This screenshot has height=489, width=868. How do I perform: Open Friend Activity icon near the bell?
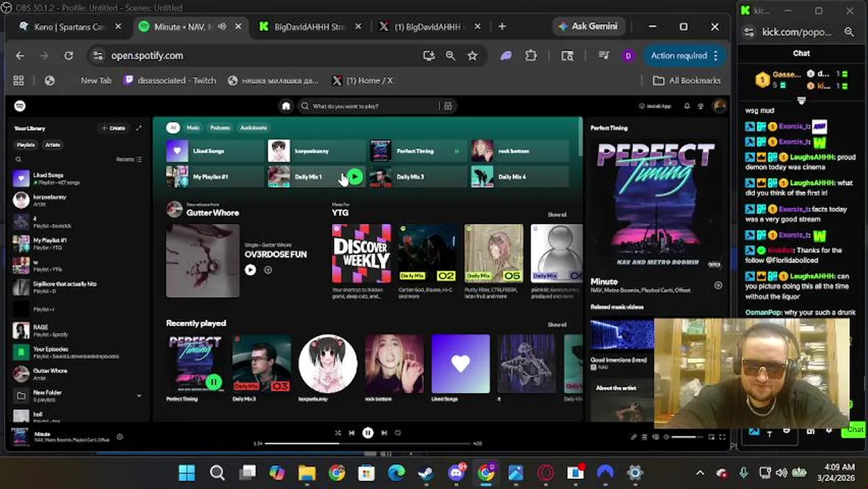pos(700,106)
